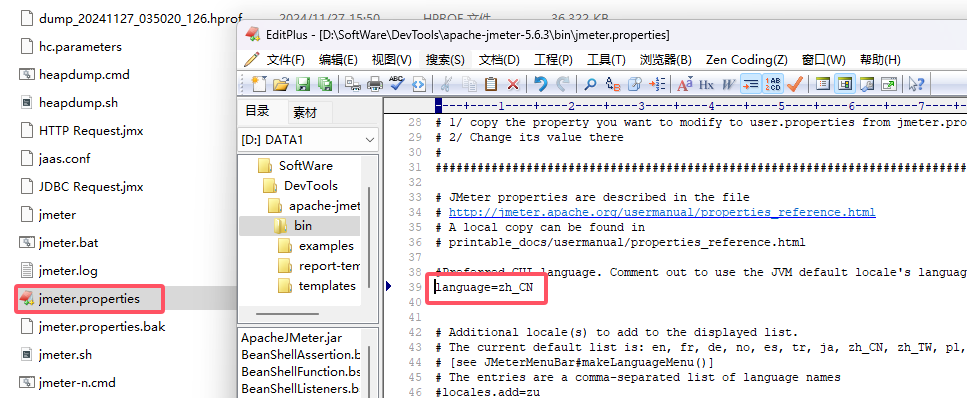The image size is (967, 398).
Task: Select jmeter.bat in the Explorer window
Action: (68, 243)
